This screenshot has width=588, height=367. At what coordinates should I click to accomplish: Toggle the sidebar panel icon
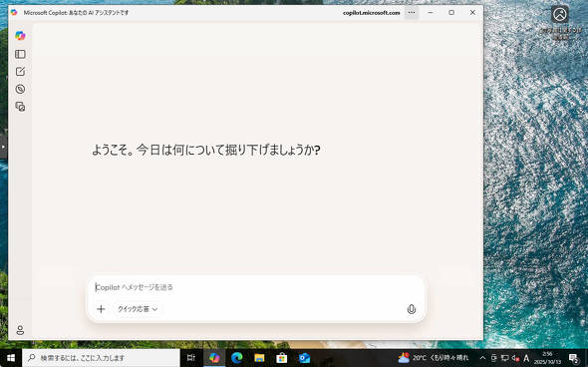click(20, 54)
